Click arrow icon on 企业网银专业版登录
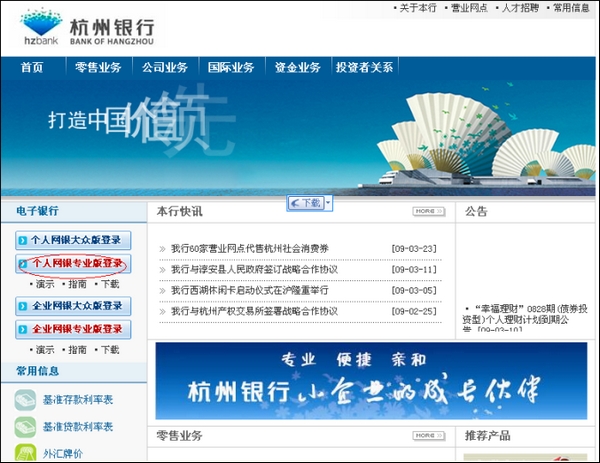Viewport: 600px width, 463px height. pyautogui.click(x=23, y=329)
